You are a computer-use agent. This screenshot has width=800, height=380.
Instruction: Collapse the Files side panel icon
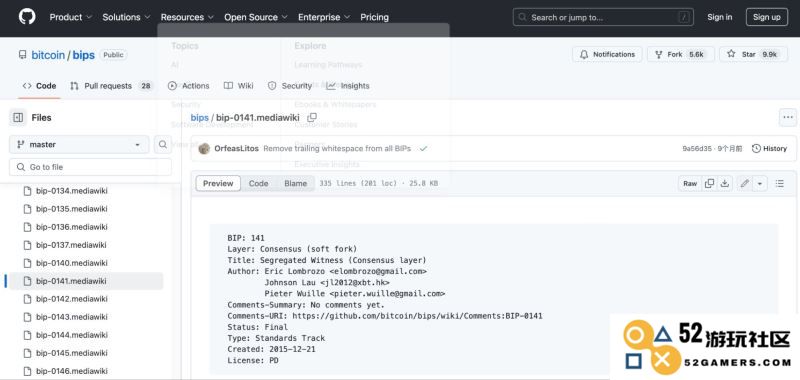(x=18, y=117)
